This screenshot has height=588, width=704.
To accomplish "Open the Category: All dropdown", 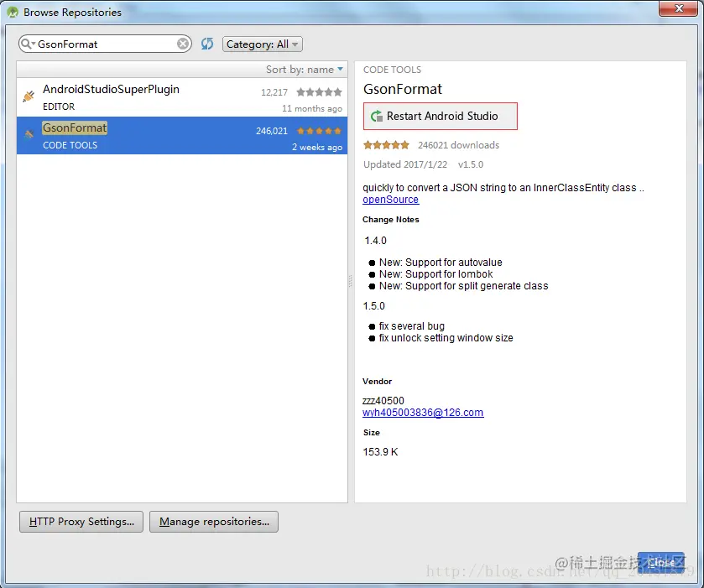I will [x=262, y=44].
